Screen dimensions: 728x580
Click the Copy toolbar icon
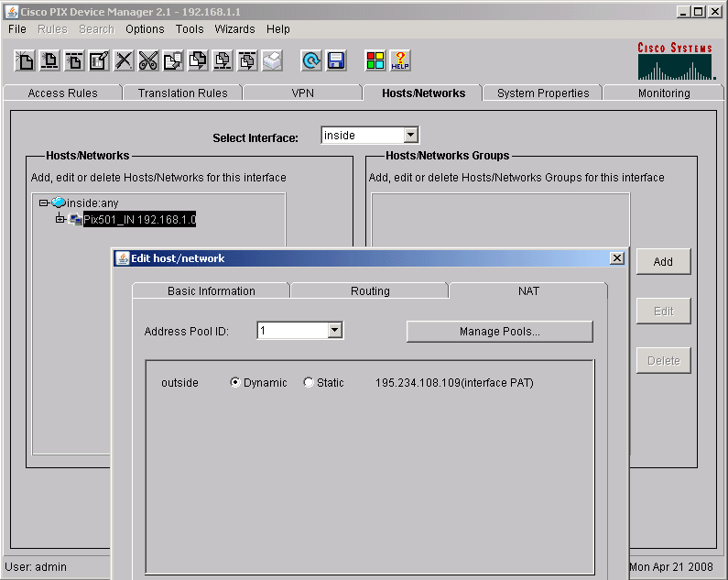click(x=173, y=60)
